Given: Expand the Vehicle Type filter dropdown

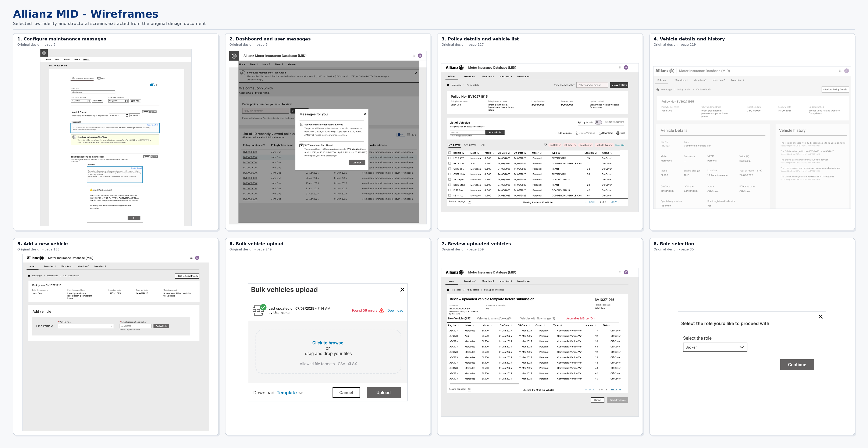Looking at the screenshot, I should click(605, 145).
